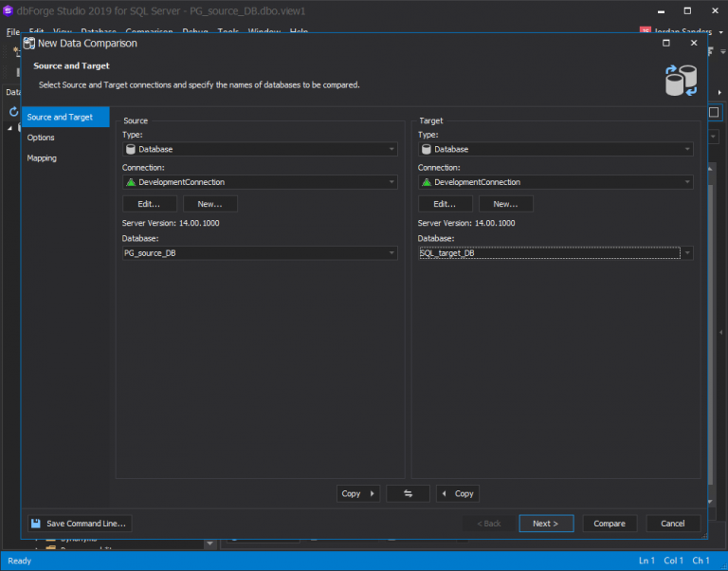Screen dimensions: 728x571
Task: Maximize the New Data Comparison dialog
Action: [x=665, y=44]
